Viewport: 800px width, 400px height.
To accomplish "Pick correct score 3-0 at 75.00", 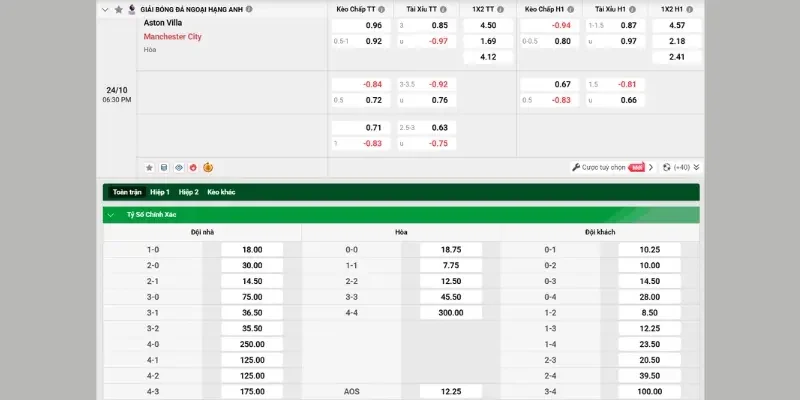I will pyautogui.click(x=252, y=297).
